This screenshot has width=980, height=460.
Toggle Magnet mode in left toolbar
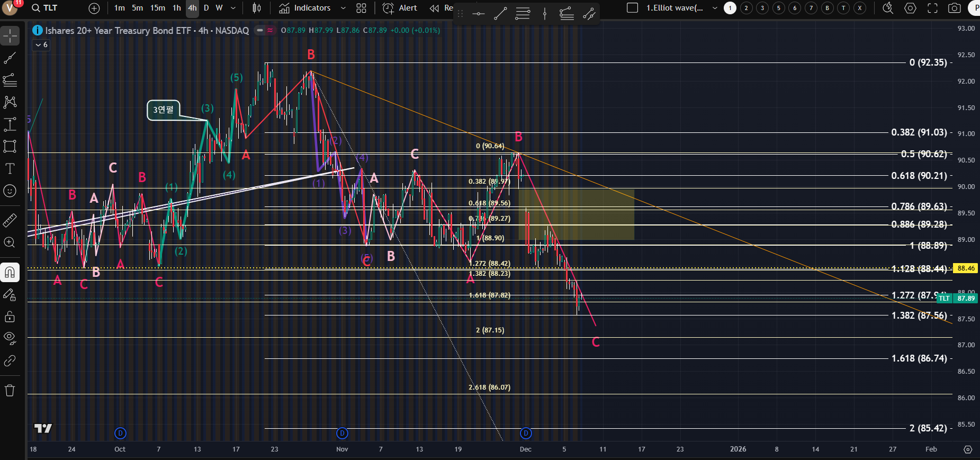pos(10,273)
